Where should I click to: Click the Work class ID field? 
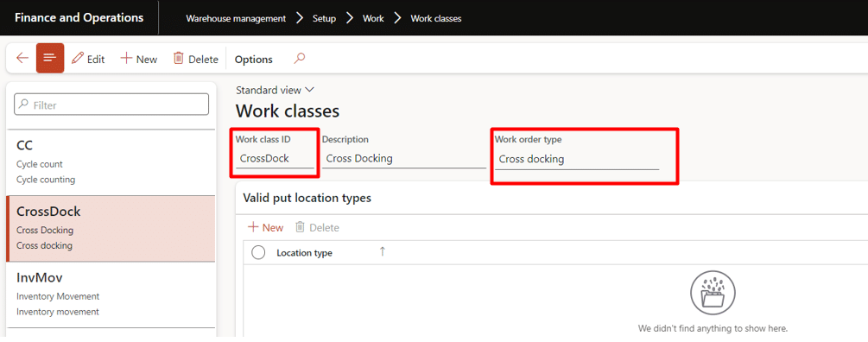[x=275, y=158]
